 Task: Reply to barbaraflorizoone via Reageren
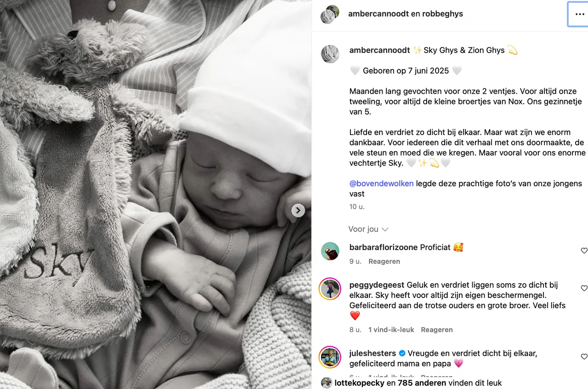coord(384,261)
